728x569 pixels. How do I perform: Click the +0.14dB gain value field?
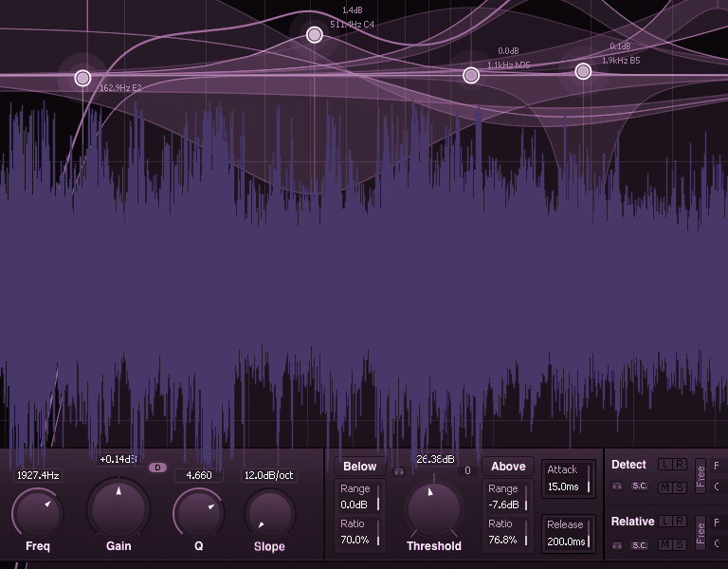118,459
